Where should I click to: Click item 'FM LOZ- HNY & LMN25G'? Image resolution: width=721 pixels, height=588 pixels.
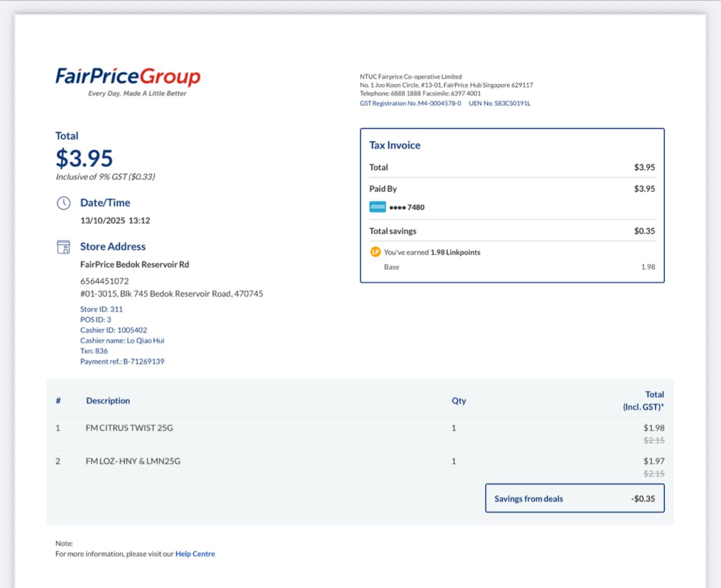(x=133, y=461)
